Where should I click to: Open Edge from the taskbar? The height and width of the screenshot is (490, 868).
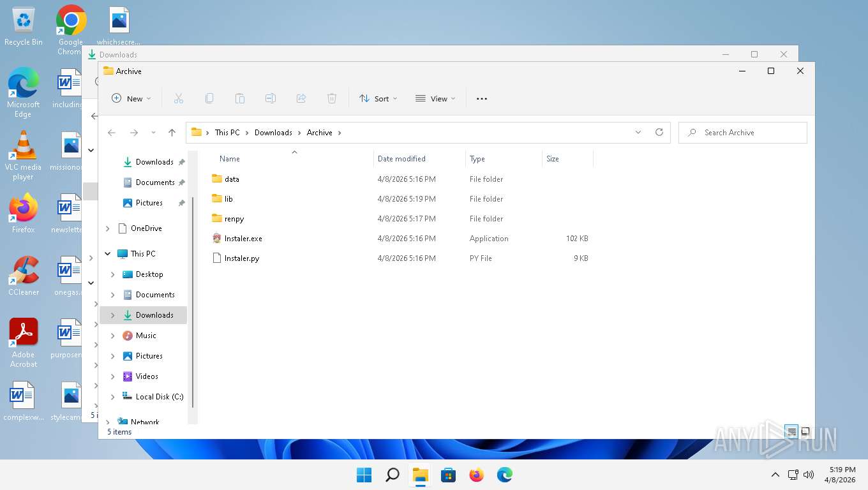(x=505, y=475)
